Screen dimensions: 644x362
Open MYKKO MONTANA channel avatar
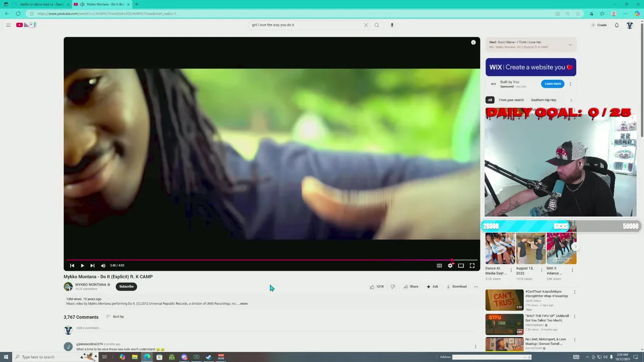click(68, 287)
